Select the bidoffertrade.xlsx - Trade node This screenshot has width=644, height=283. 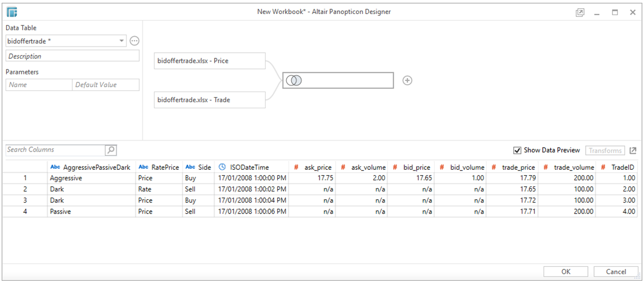(x=210, y=100)
